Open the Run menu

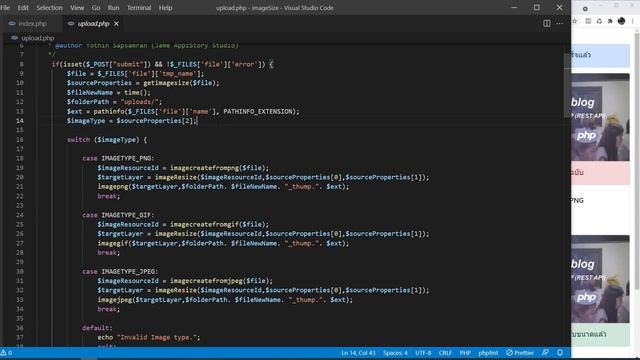tap(113, 8)
